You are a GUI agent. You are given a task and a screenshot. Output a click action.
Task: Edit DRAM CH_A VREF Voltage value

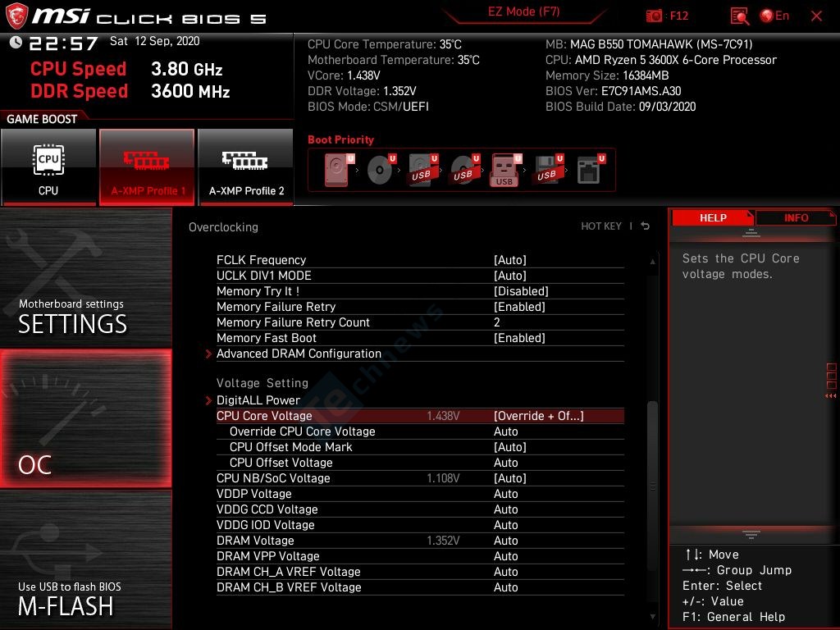coord(505,572)
